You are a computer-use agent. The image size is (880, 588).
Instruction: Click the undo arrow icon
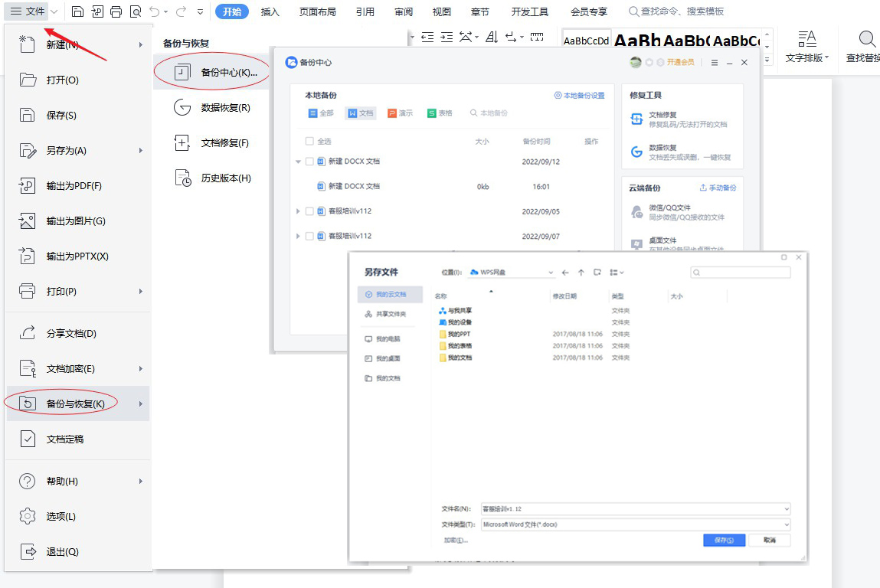[x=154, y=11]
